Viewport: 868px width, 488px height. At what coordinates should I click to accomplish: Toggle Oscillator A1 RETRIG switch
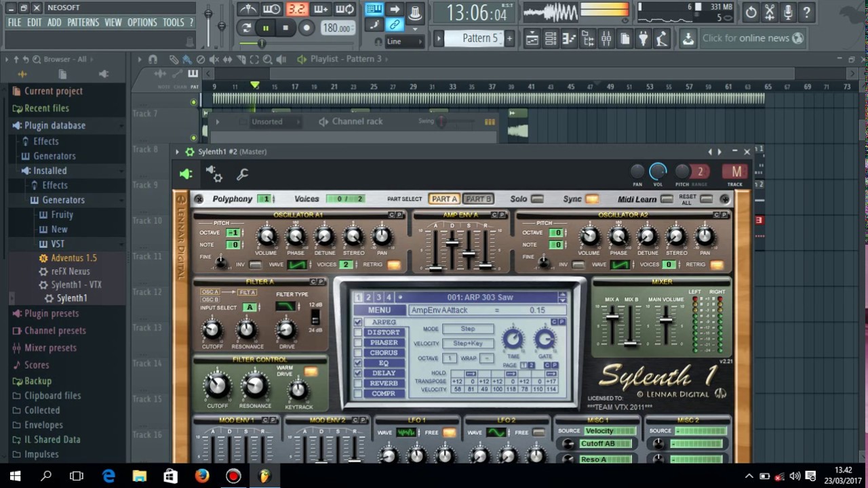click(x=394, y=265)
